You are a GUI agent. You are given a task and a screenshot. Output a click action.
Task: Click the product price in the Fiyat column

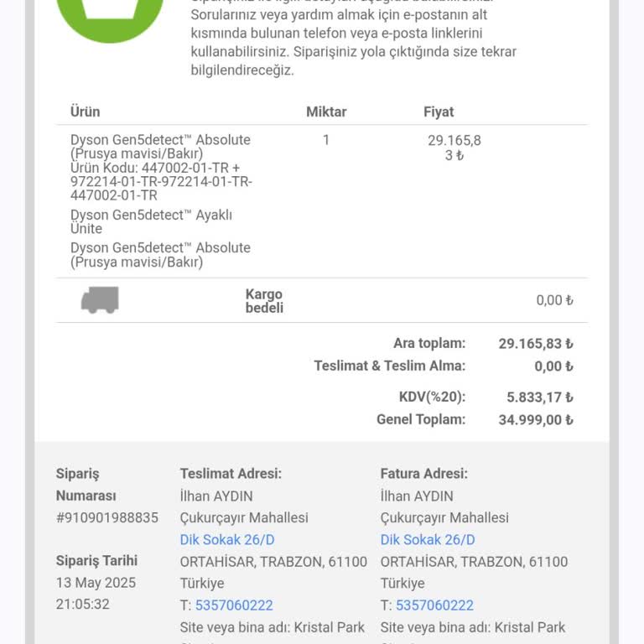[454, 148]
